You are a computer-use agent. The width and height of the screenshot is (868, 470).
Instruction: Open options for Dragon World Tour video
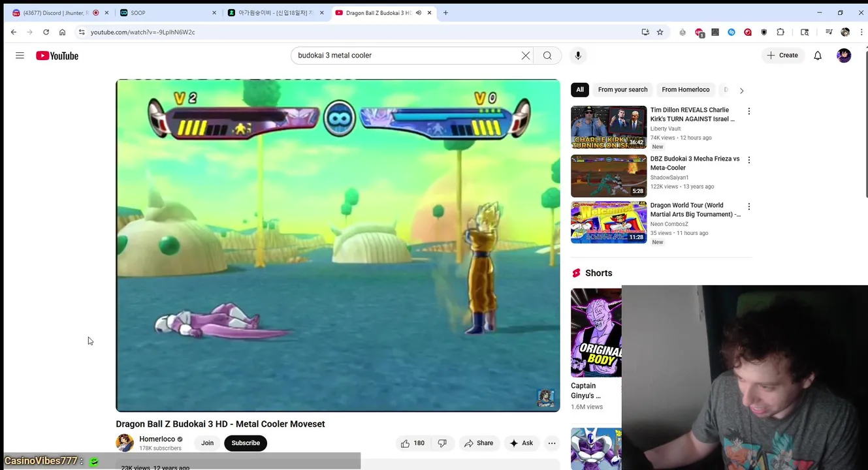[x=749, y=206]
